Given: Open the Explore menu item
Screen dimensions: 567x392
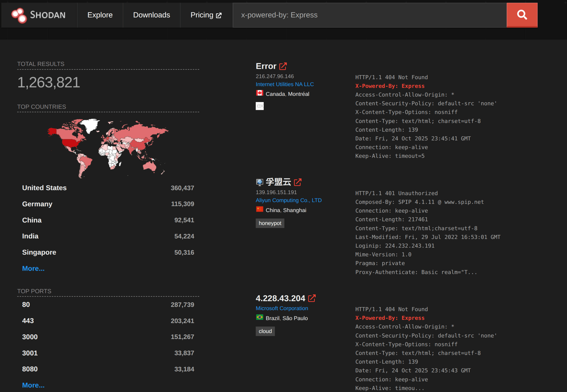Looking at the screenshot, I should pos(100,15).
